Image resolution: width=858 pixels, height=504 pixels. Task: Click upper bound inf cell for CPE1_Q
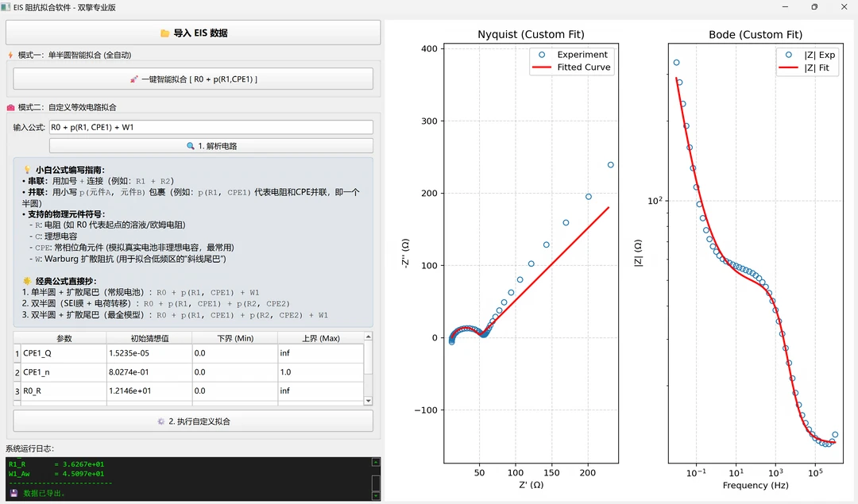point(321,353)
